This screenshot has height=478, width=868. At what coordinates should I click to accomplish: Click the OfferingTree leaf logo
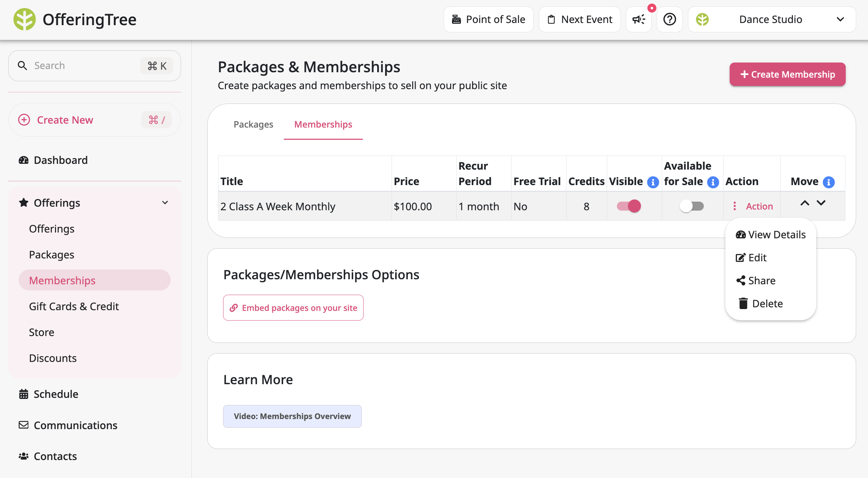(24, 19)
